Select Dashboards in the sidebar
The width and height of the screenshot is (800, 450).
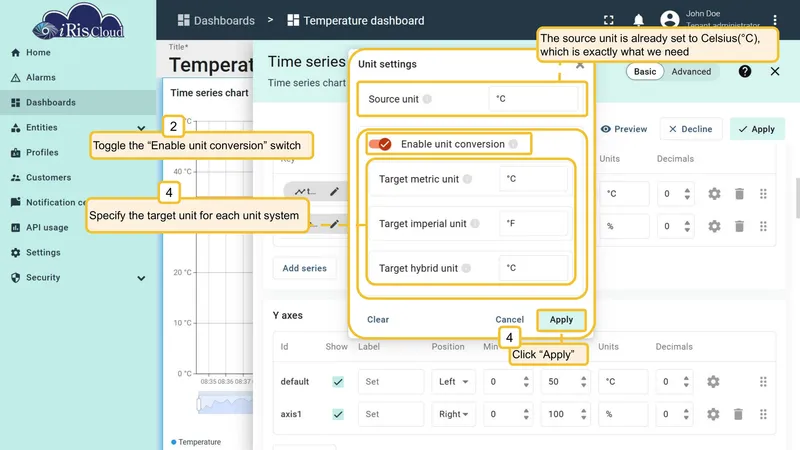pos(78,103)
